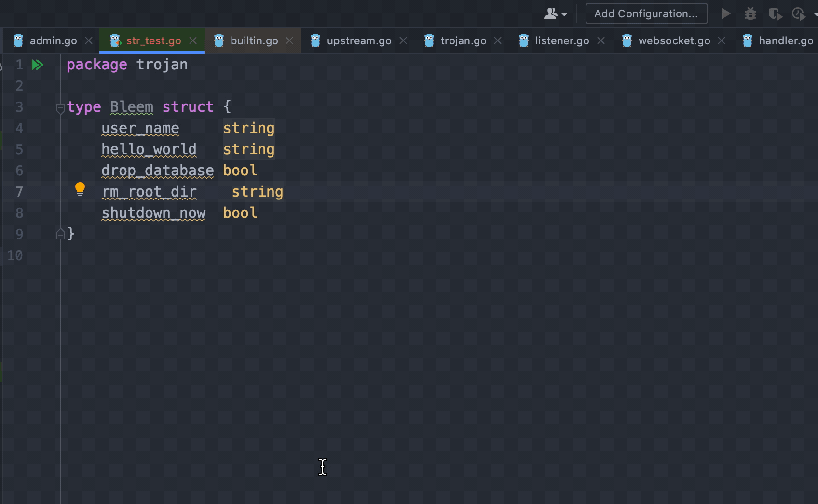Close the websocket.go tab
The width and height of the screenshot is (818, 504).
coord(722,41)
